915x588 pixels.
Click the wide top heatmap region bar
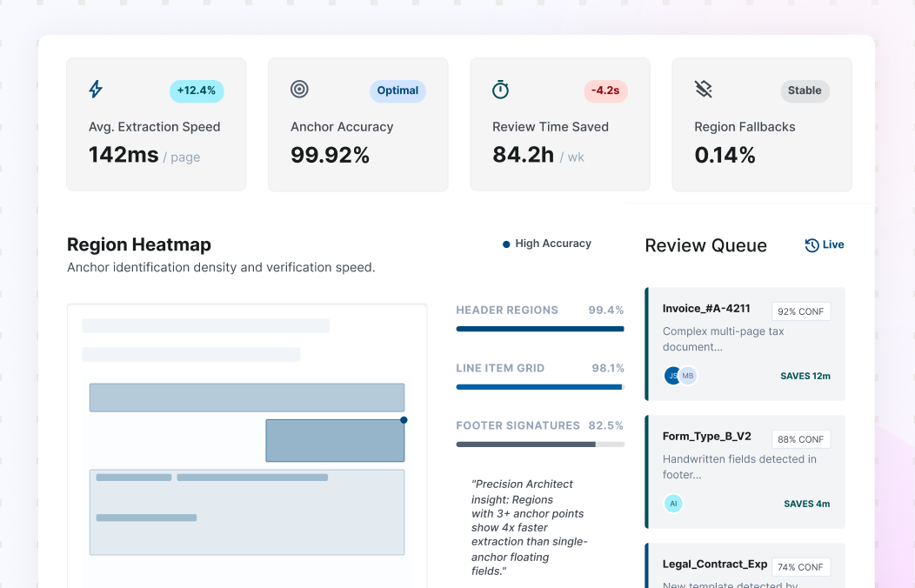click(247, 398)
